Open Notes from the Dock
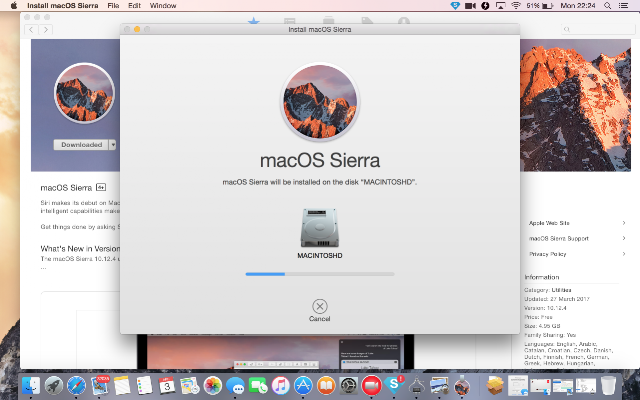640x400 pixels. 122,385
